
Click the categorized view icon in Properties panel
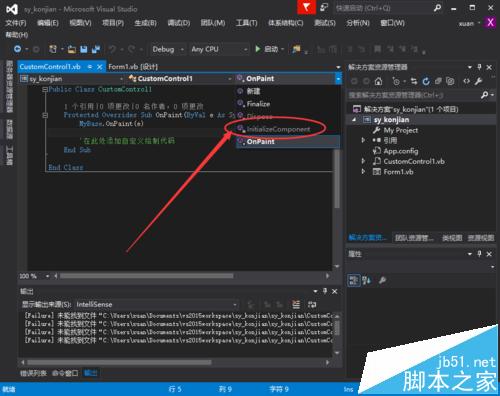pos(354,280)
